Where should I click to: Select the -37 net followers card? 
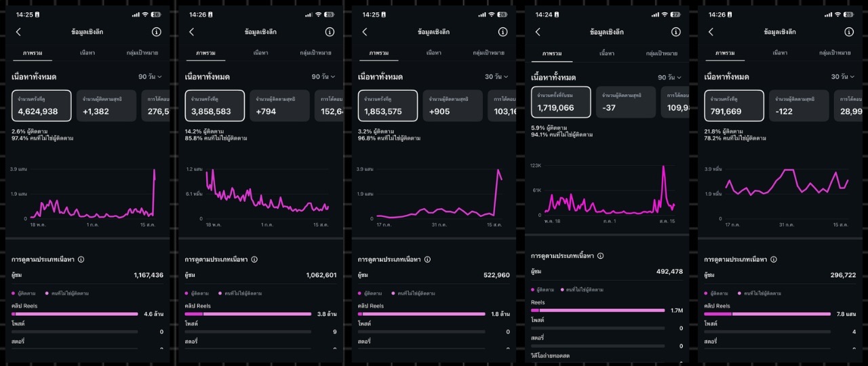(x=626, y=102)
